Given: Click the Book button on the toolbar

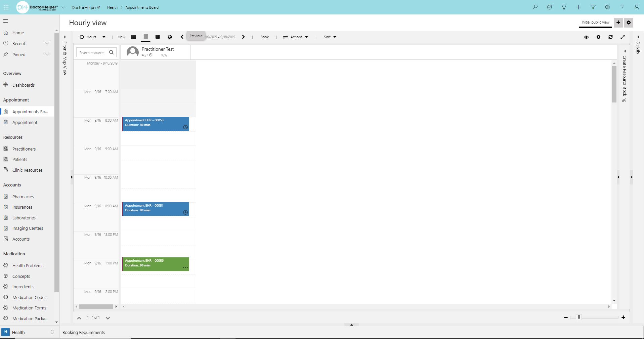Looking at the screenshot, I should click(264, 37).
